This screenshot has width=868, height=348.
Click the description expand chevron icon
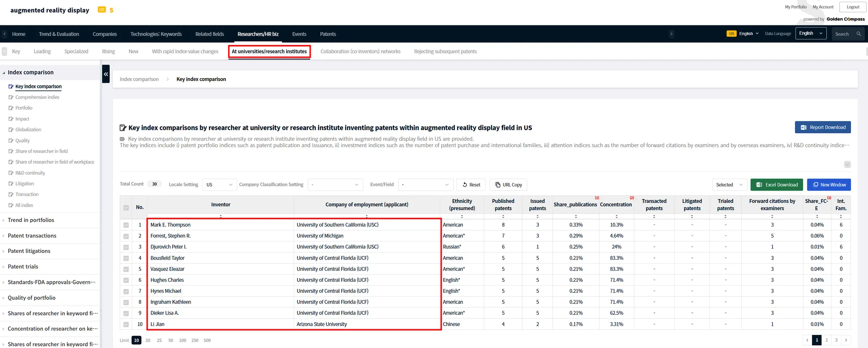coord(847,165)
